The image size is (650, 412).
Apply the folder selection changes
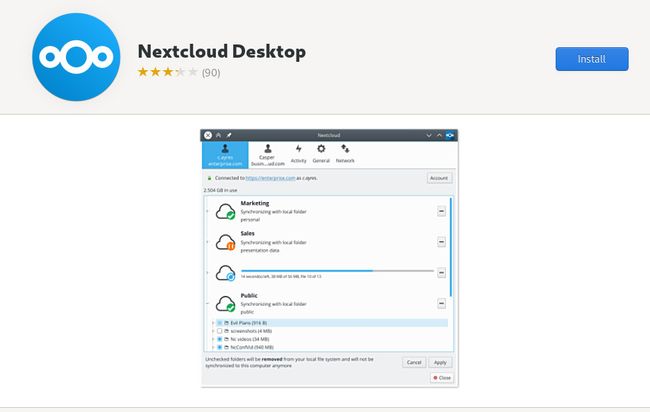440,362
